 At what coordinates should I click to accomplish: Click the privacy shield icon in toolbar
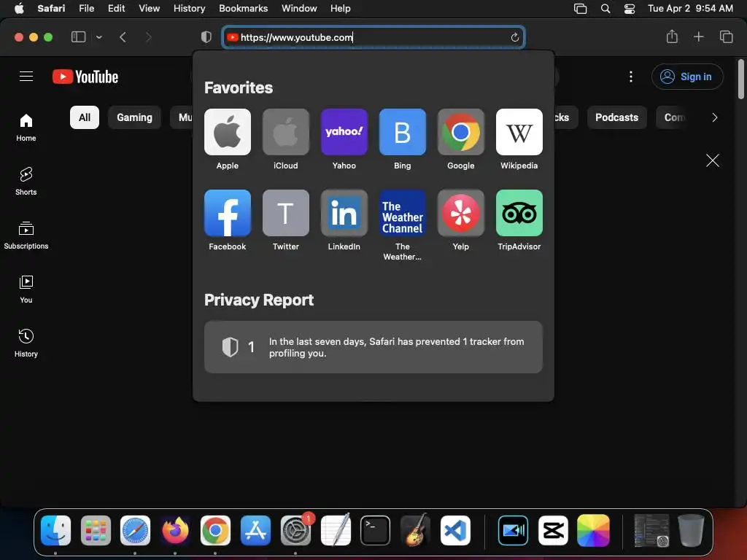[206, 36]
